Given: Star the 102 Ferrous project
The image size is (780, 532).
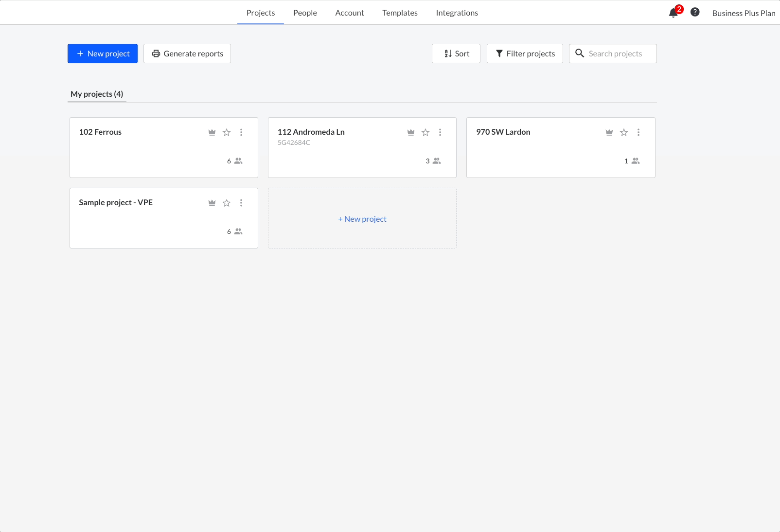Looking at the screenshot, I should (x=227, y=132).
